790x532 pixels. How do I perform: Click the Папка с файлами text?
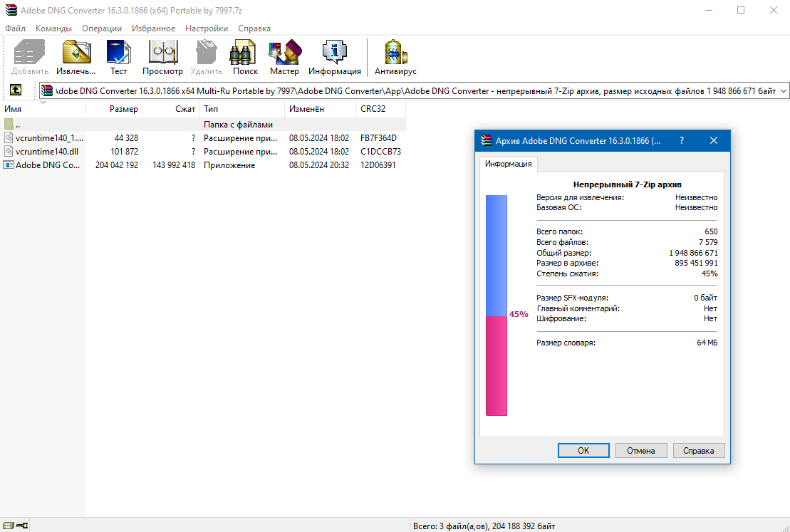pyautogui.click(x=239, y=125)
